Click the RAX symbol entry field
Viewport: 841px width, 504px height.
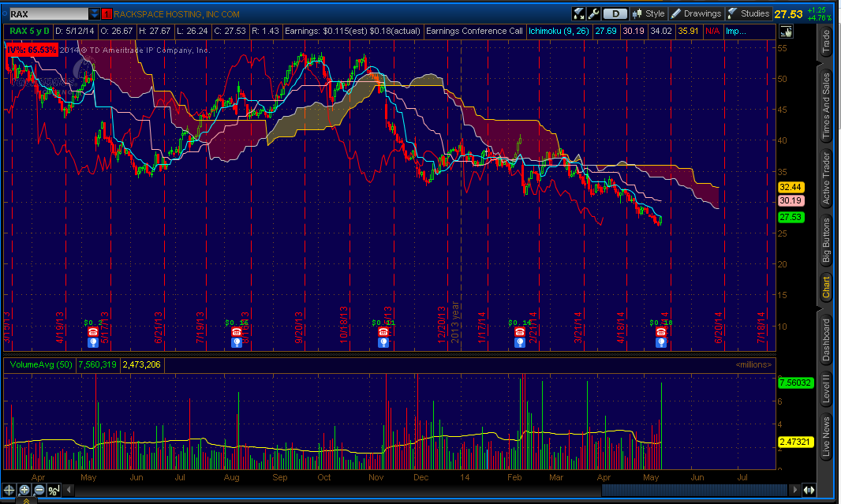pyautogui.click(x=49, y=14)
